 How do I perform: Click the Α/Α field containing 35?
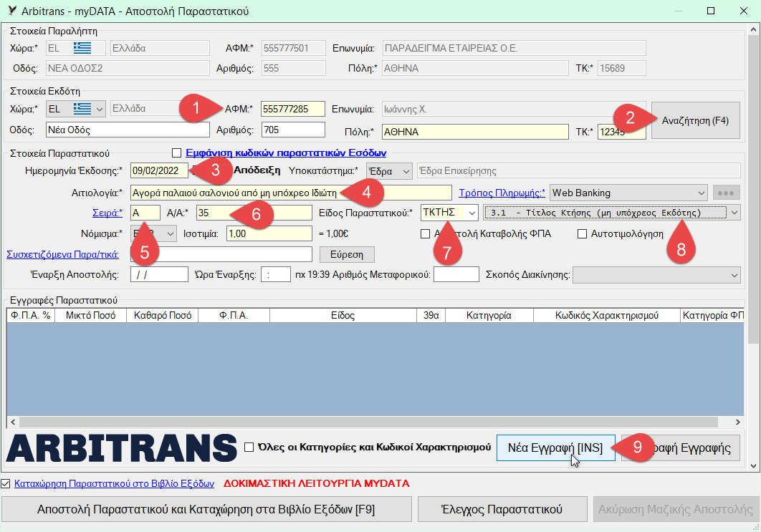254,213
